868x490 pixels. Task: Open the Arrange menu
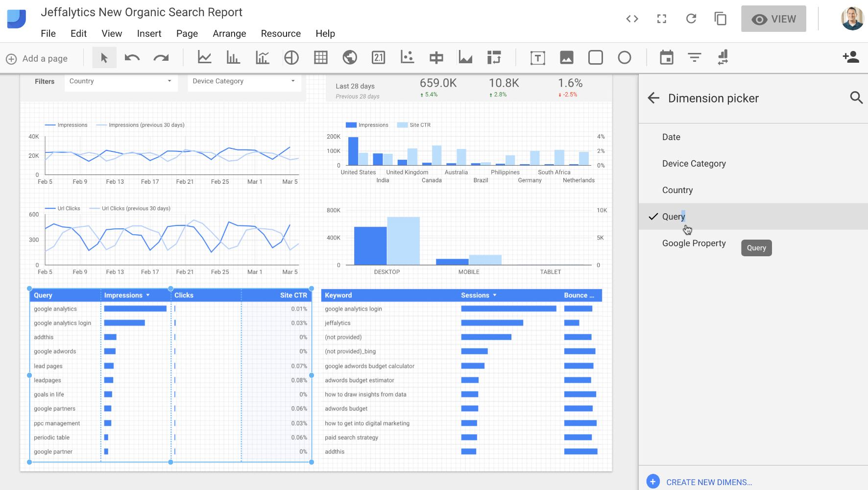pos(229,33)
